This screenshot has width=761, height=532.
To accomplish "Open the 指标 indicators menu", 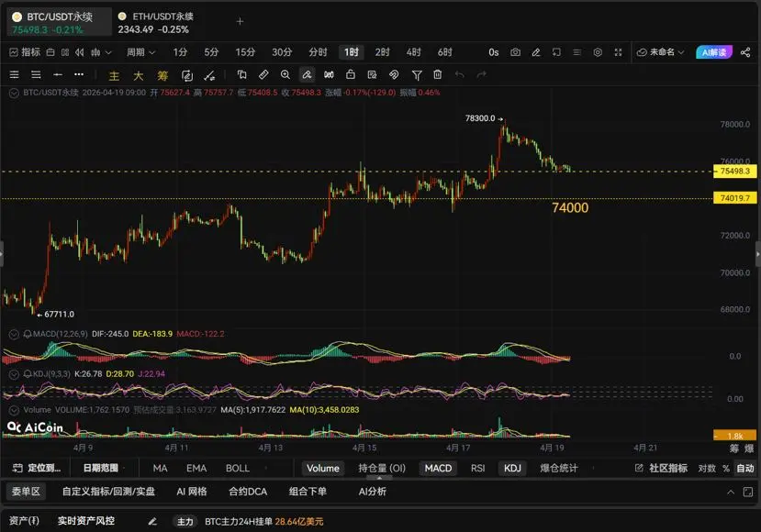I will [25, 52].
